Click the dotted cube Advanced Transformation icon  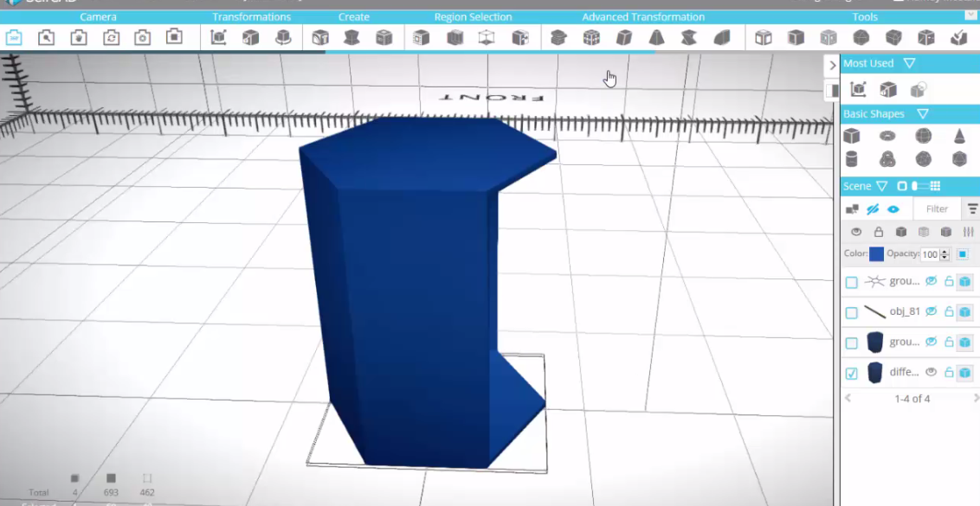coord(591,37)
